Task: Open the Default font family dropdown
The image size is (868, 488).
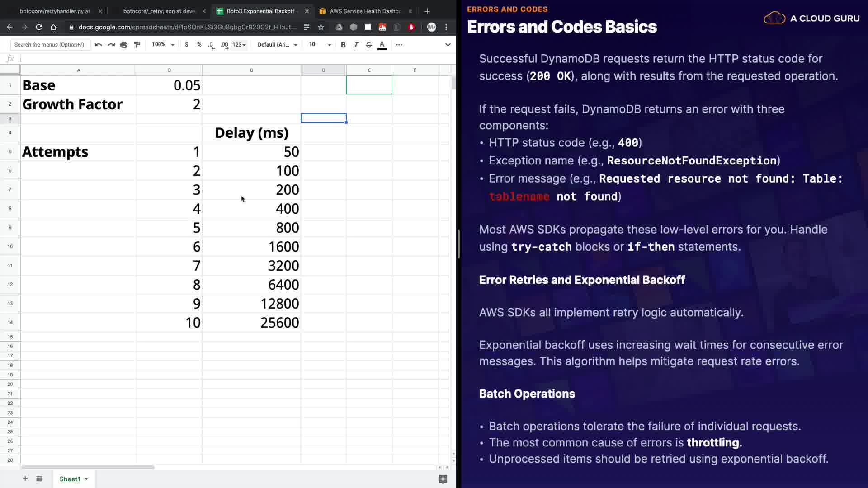Action: [x=277, y=45]
